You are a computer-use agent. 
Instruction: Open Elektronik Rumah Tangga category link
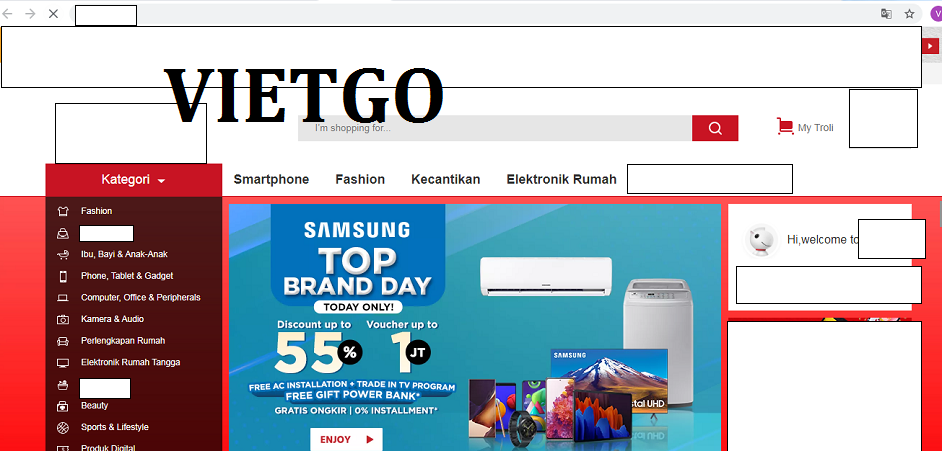[130, 362]
